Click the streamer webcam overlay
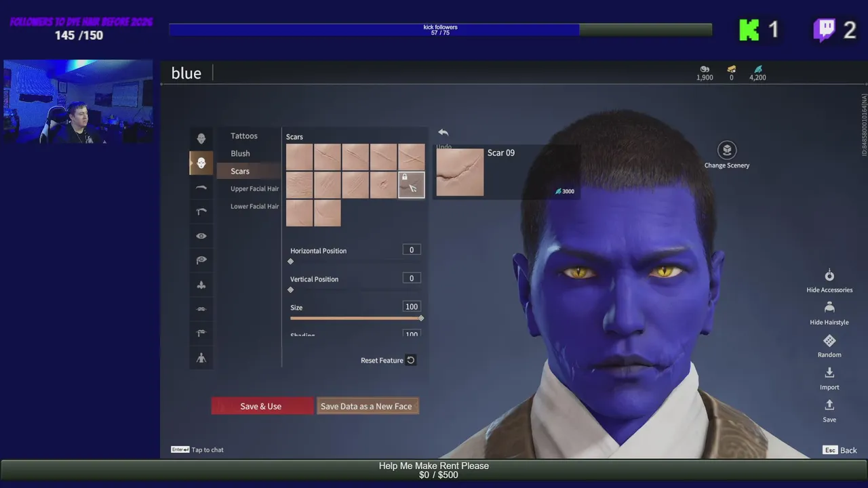Viewport: 868px width, 488px height. pos(78,102)
